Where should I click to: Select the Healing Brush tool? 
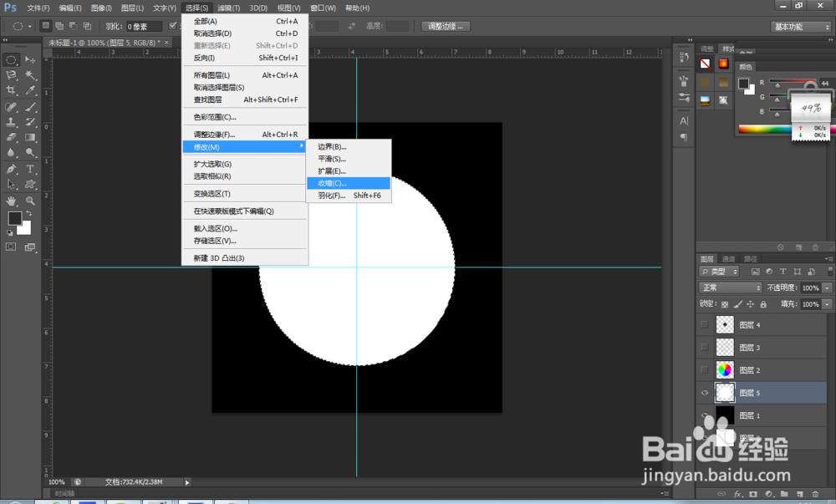click(11, 106)
